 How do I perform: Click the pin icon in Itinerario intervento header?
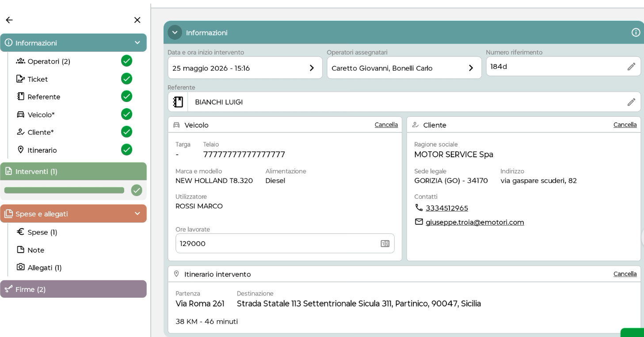[176, 274]
